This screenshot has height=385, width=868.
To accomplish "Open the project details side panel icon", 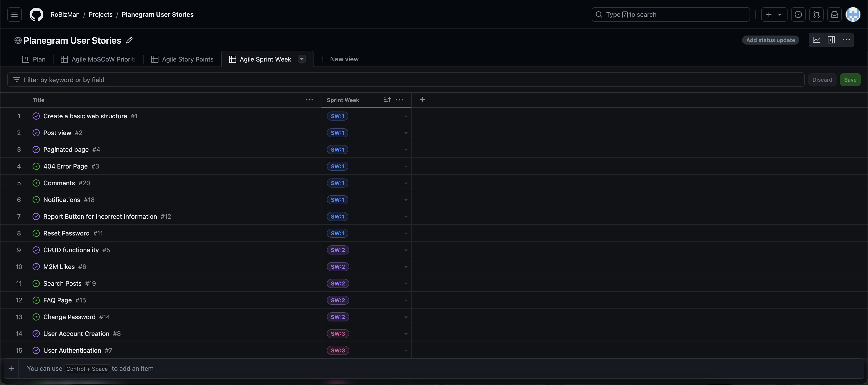I will pyautogui.click(x=831, y=40).
